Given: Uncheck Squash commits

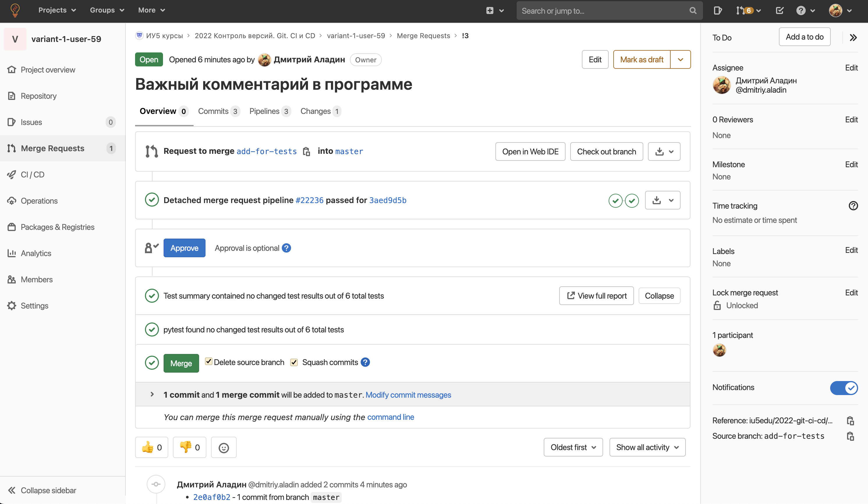Looking at the screenshot, I should 294,362.
